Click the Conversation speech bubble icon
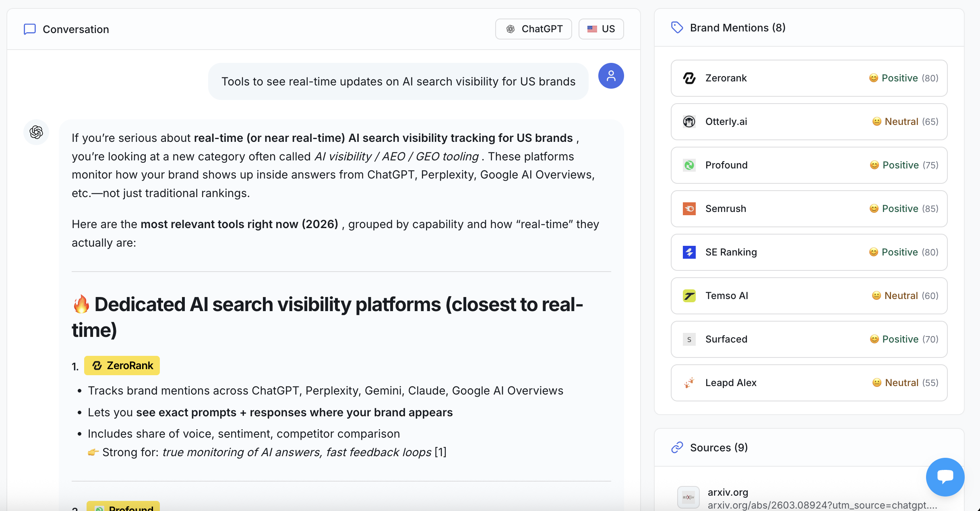Viewport: 980px width, 511px height. click(30, 29)
